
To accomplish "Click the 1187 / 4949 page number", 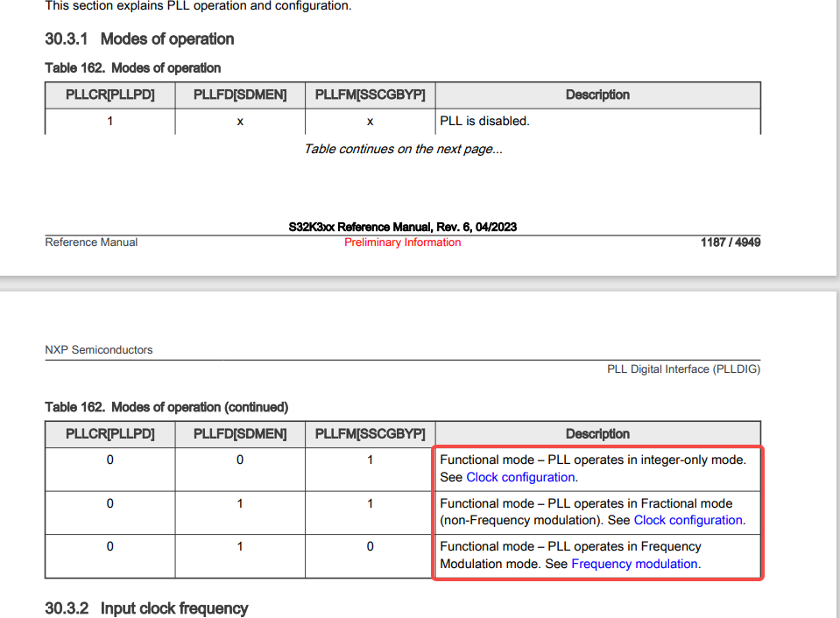I will pyautogui.click(x=731, y=242).
